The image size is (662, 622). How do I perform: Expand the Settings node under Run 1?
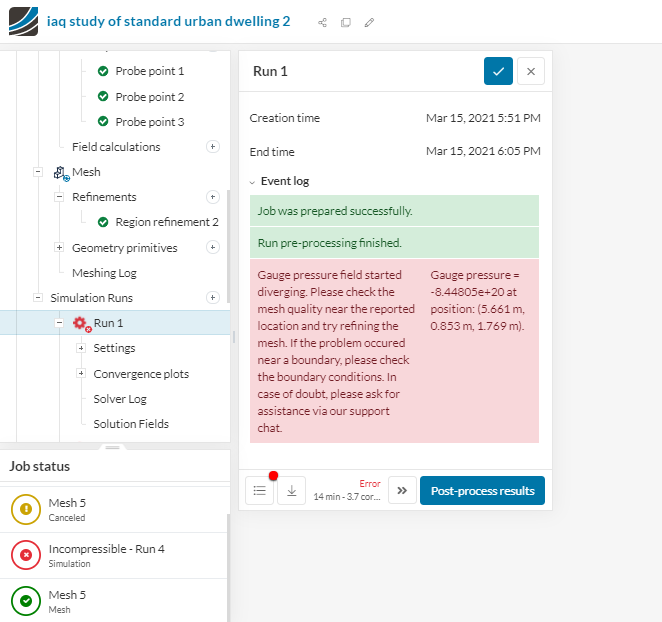(81, 348)
